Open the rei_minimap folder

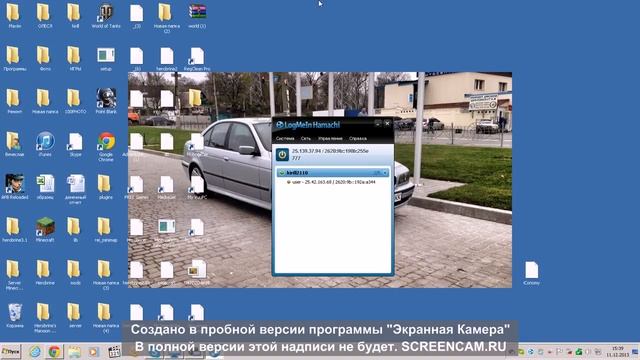coord(106,230)
